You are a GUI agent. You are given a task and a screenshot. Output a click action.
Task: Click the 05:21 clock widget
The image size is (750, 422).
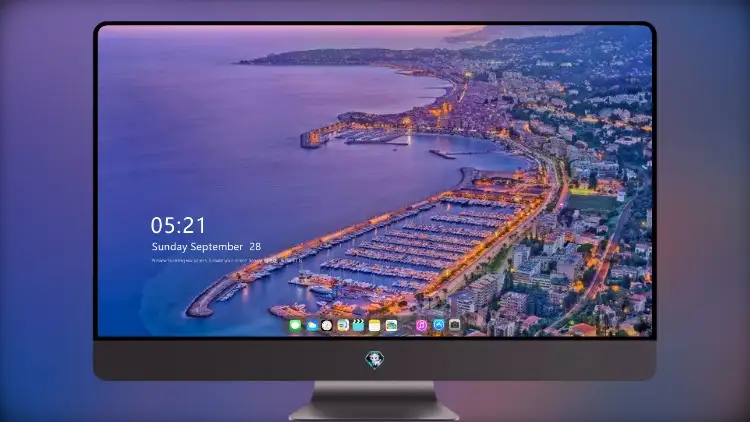pyautogui.click(x=178, y=225)
